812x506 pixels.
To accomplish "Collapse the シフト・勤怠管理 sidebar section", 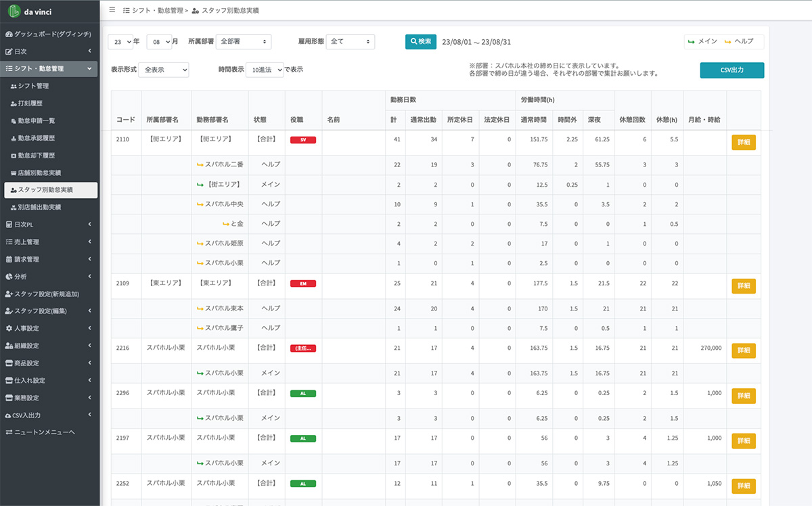I will click(50, 68).
